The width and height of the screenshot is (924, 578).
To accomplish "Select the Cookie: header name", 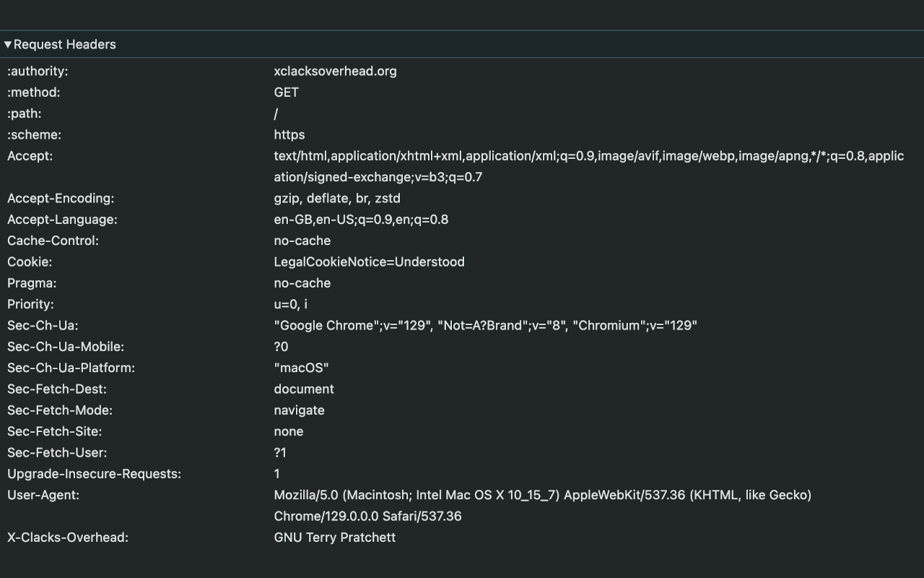I will pyautogui.click(x=30, y=262).
